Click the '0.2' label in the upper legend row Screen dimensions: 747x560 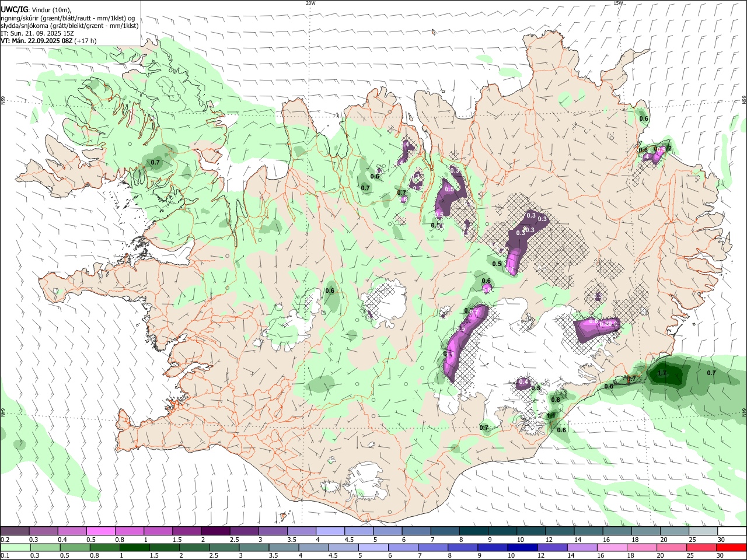pos(4,540)
